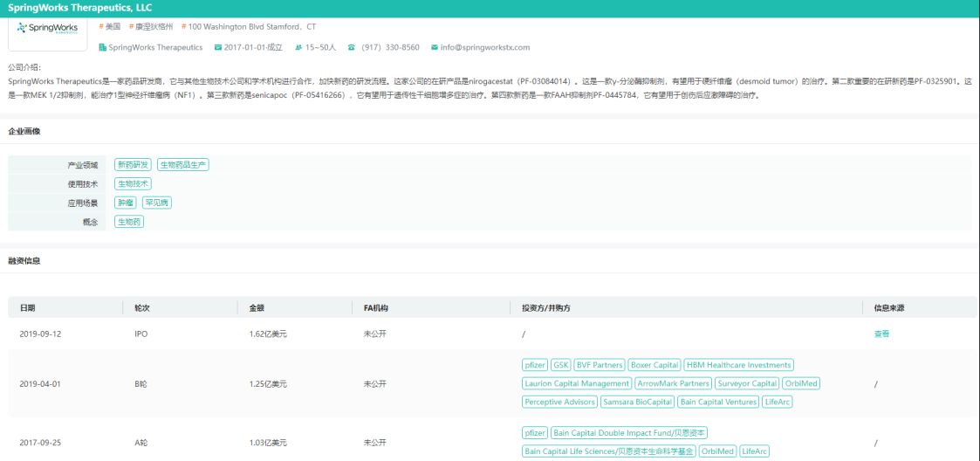Click the 罕见病 application scenario tag
This screenshot has width=980, height=461.
(157, 203)
